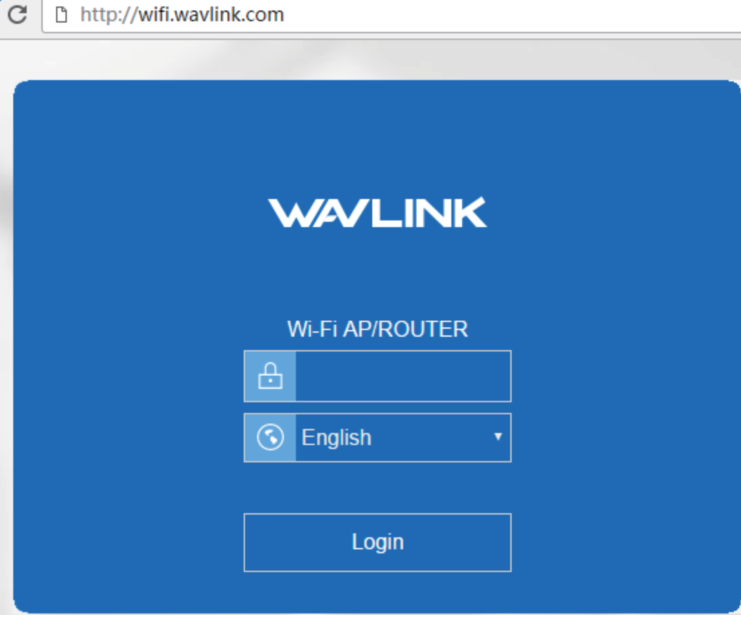
Task: Select the language combo box showing English
Action: point(403,438)
